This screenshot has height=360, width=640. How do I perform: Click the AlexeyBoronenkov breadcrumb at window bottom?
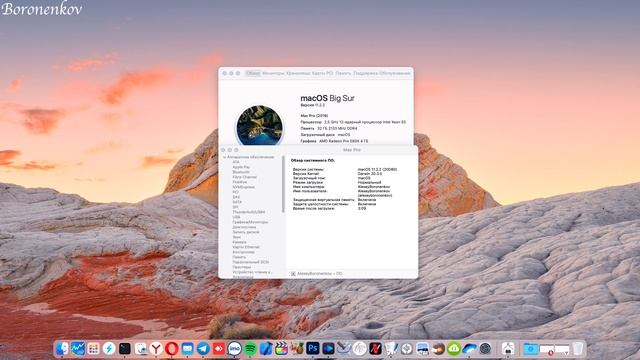pyautogui.click(x=314, y=273)
